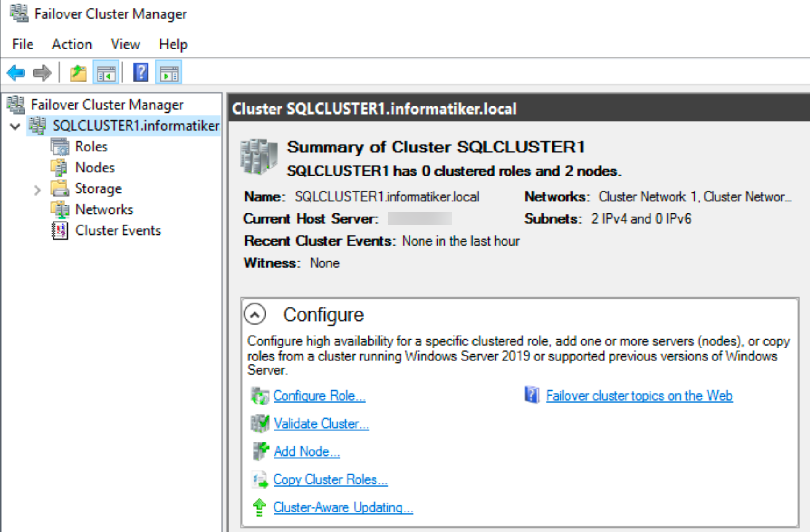Open the View menu
This screenshot has width=810, height=532.
pos(125,44)
